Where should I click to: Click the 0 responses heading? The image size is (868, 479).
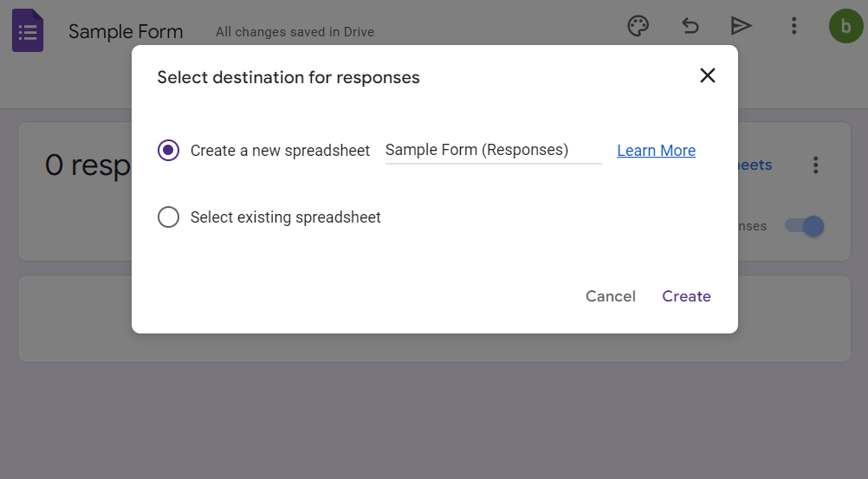88,165
